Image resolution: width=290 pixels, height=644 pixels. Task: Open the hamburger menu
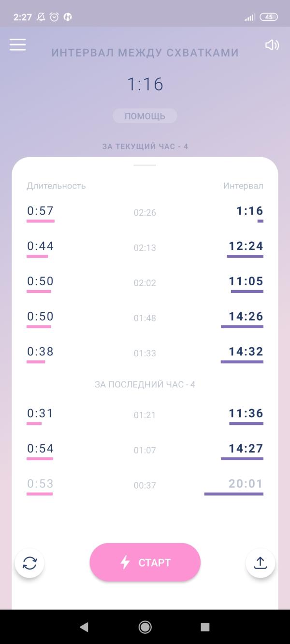[x=18, y=45]
